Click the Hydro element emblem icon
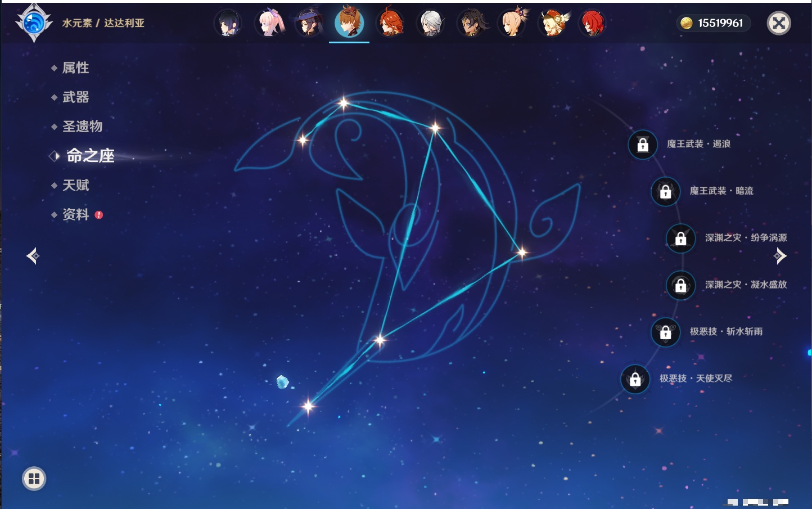812x509 pixels. [x=34, y=23]
